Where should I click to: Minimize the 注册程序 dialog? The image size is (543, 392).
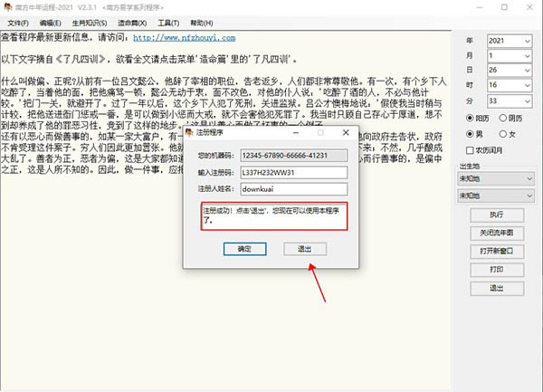296,133
